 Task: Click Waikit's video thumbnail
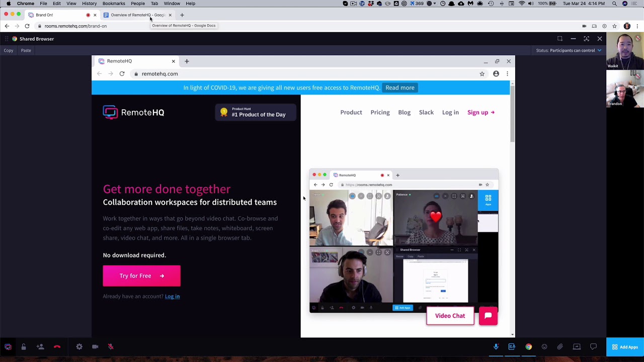click(625, 51)
